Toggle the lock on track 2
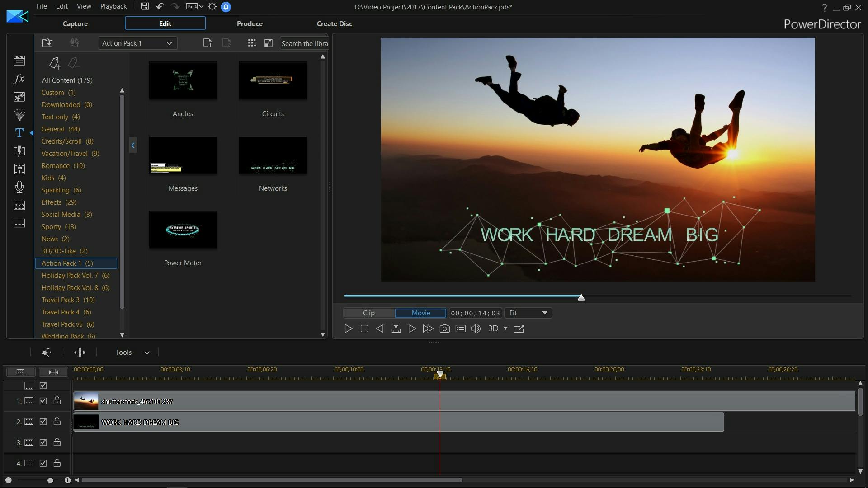The image size is (868, 488). coord(57,422)
